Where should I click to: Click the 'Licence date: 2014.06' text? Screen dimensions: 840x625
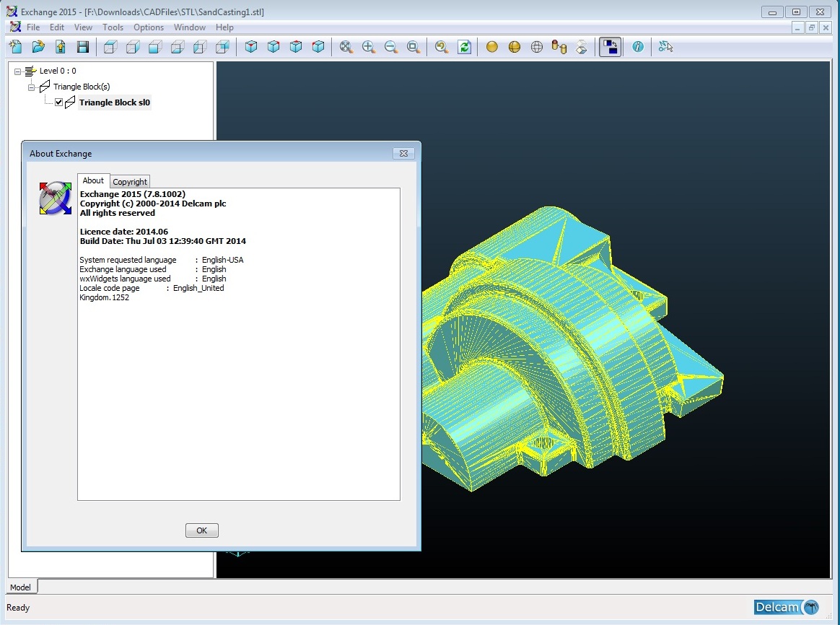[123, 232]
